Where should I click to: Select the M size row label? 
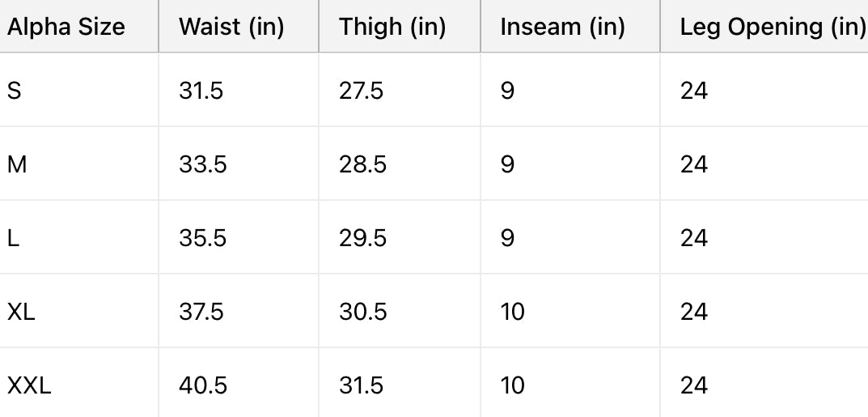17,164
